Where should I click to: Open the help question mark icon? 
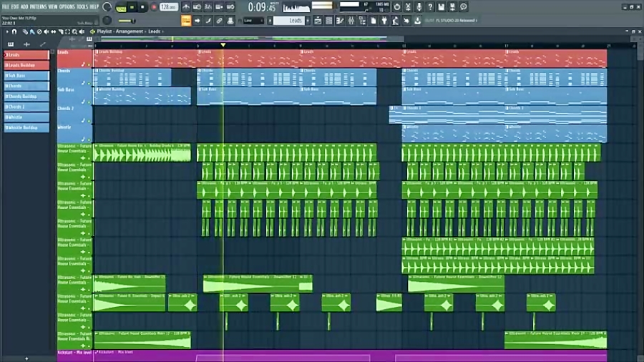pos(430,7)
